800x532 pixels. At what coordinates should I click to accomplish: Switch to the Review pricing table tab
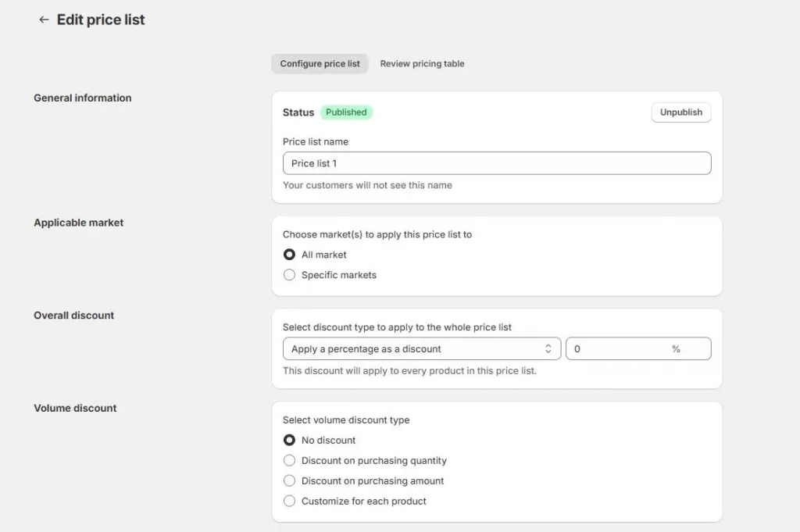pyautogui.click(x=422, y=63)
